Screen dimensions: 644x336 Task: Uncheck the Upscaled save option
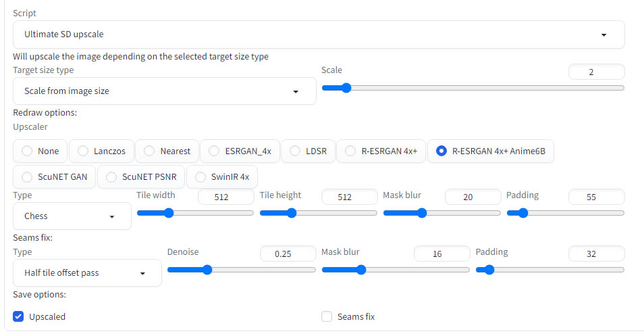(x=18, y=316)
